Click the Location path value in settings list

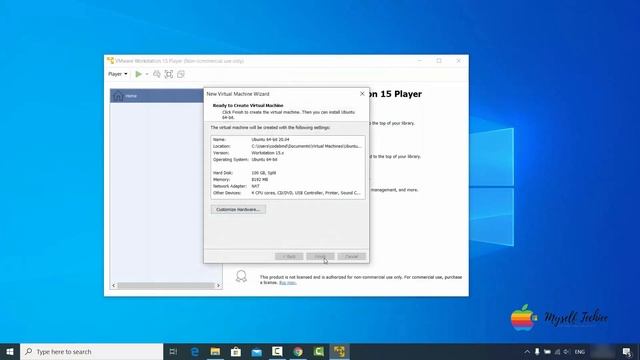point(306,146)
